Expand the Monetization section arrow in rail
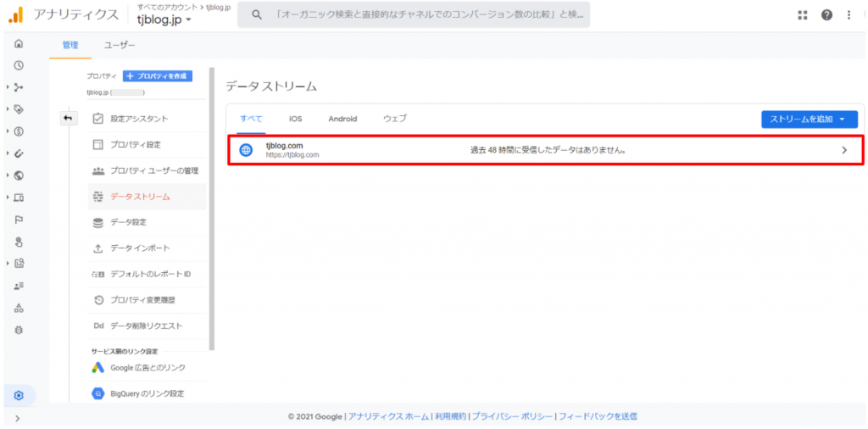 pos(8,131)
